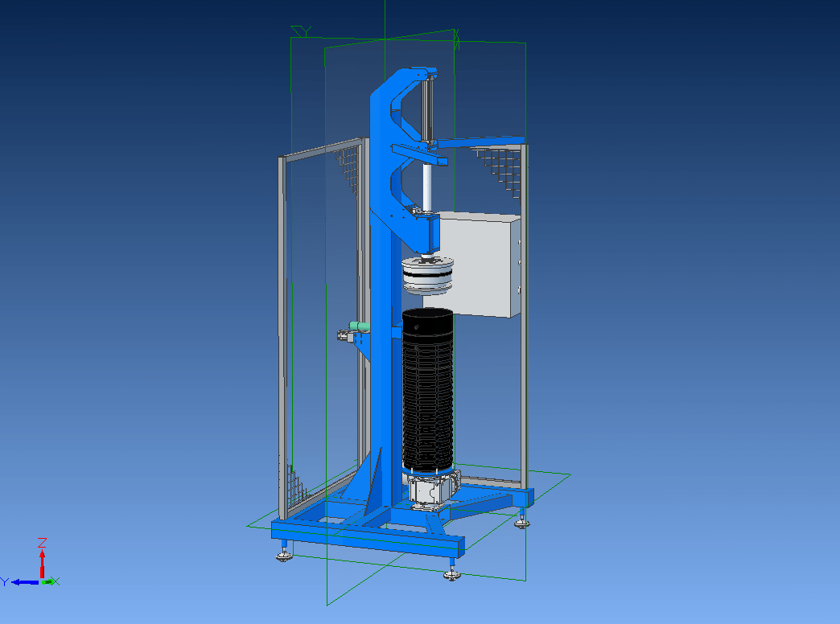Select the blue horizontal top arm
Screen dimensions: 840x624
(x=483, y=142)
